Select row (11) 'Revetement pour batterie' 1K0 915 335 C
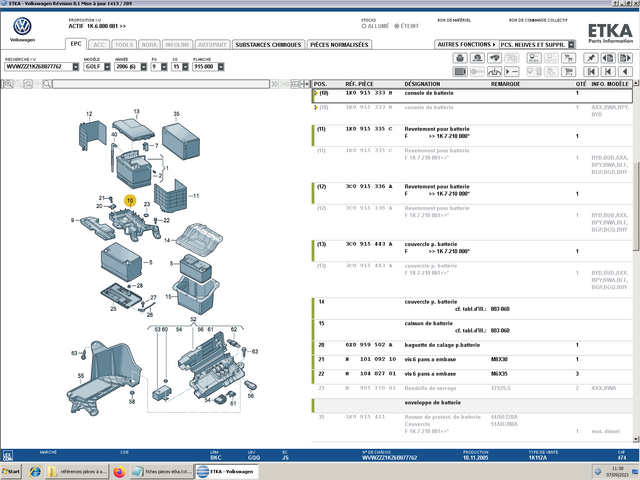The image size is (640, 480). [x=472, y=136]
